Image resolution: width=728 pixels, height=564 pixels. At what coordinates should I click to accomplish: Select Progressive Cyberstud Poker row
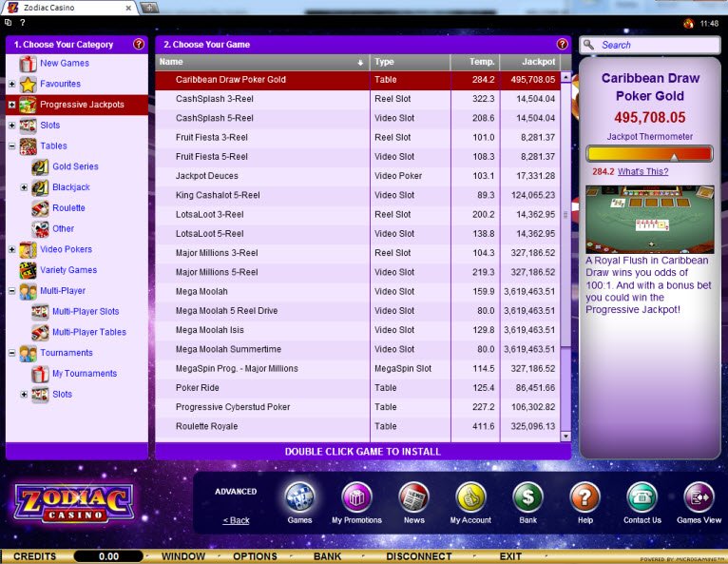click(x=357, y=407)
